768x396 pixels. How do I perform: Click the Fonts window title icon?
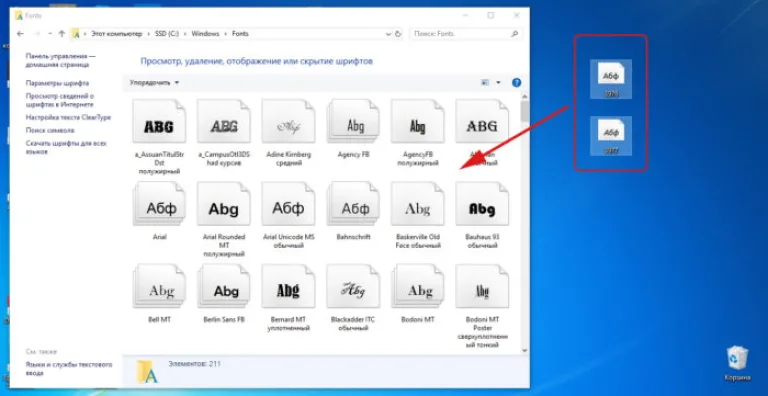point(19,15)
